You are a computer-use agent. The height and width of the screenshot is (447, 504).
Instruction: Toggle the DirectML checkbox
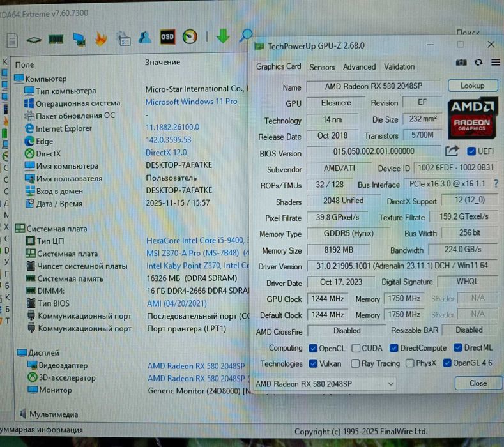click(x=458, y=347)
